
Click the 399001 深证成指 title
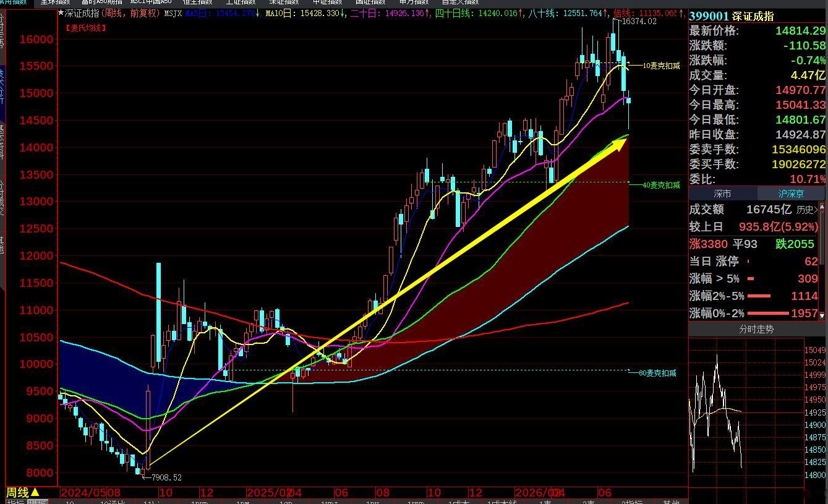732,16
